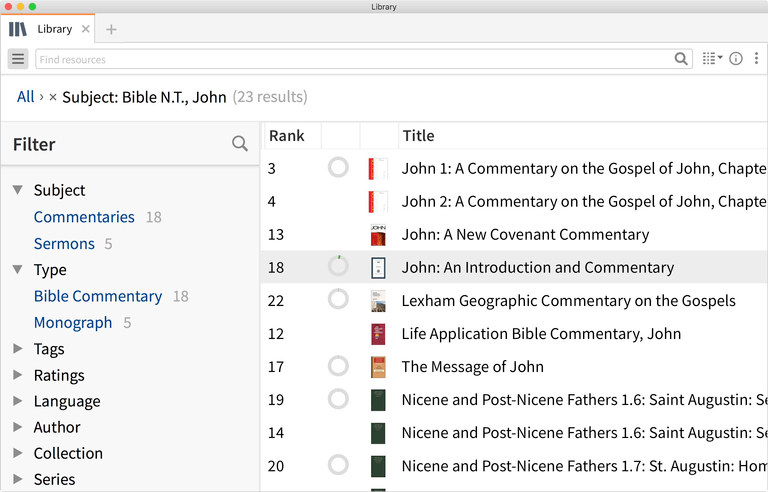Click cover of The Message of John
Screen dimensions: 768x492
click(x=378, y=367)
